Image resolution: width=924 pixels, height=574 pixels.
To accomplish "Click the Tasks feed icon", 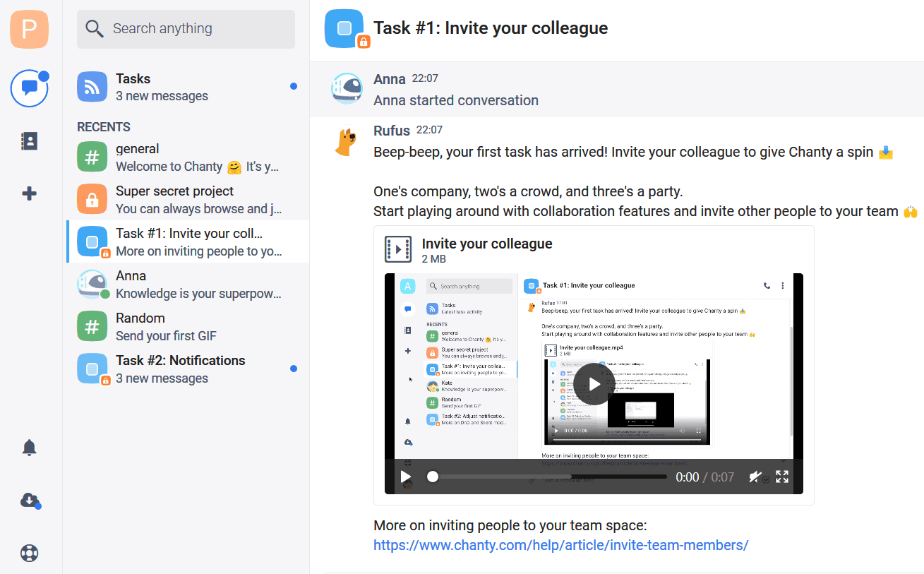I will click(92, 87).
